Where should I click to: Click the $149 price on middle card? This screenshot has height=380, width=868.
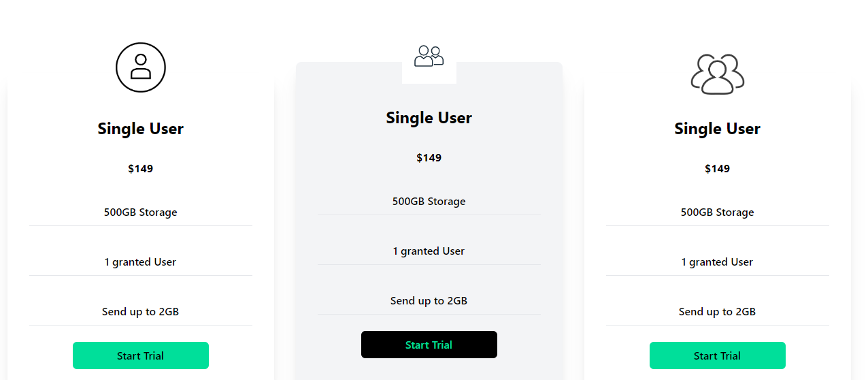pos(429,158)
